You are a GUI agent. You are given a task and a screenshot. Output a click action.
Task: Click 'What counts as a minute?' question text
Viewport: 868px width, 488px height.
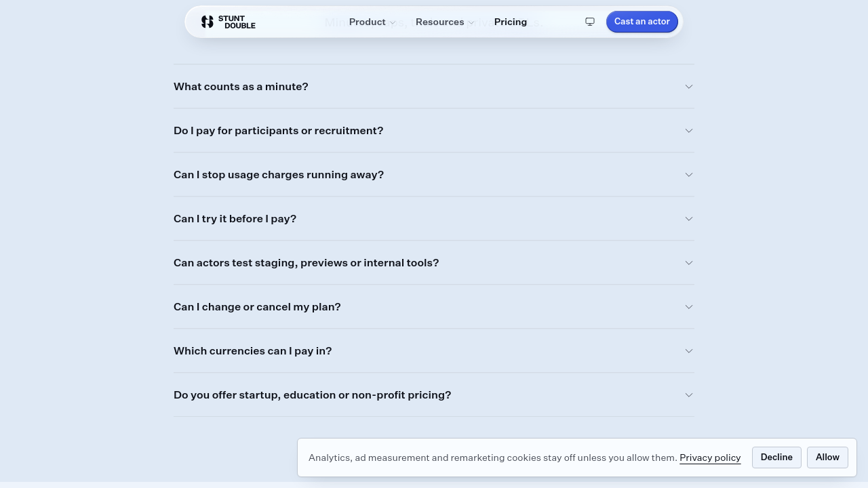(x=241, y=87)
